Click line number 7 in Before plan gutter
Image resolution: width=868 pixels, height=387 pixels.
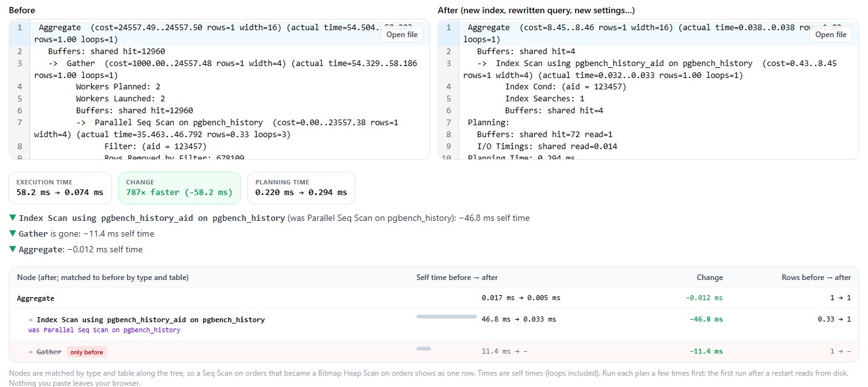click(19, 122)
